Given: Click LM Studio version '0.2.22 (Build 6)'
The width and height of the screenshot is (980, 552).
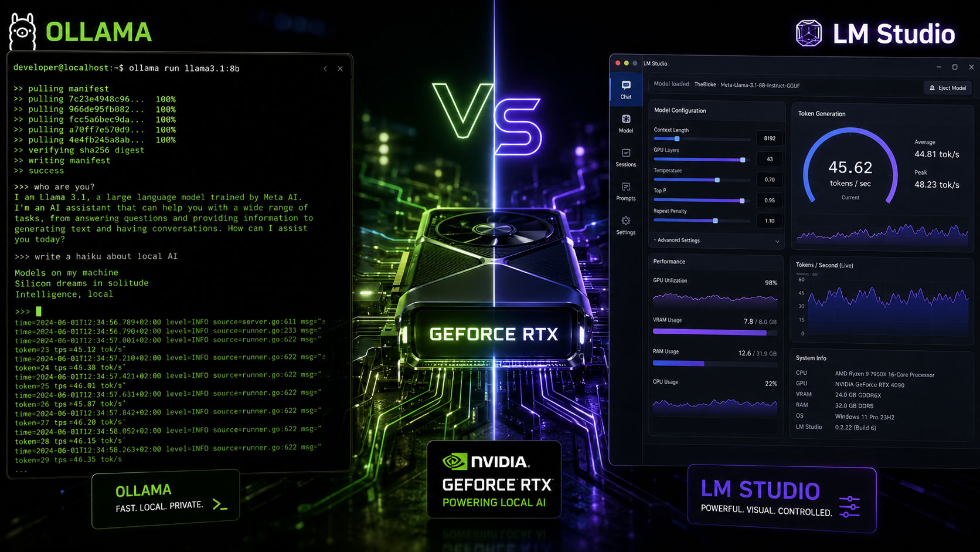Looking at the screenshot, I should (x=855, y=428).
